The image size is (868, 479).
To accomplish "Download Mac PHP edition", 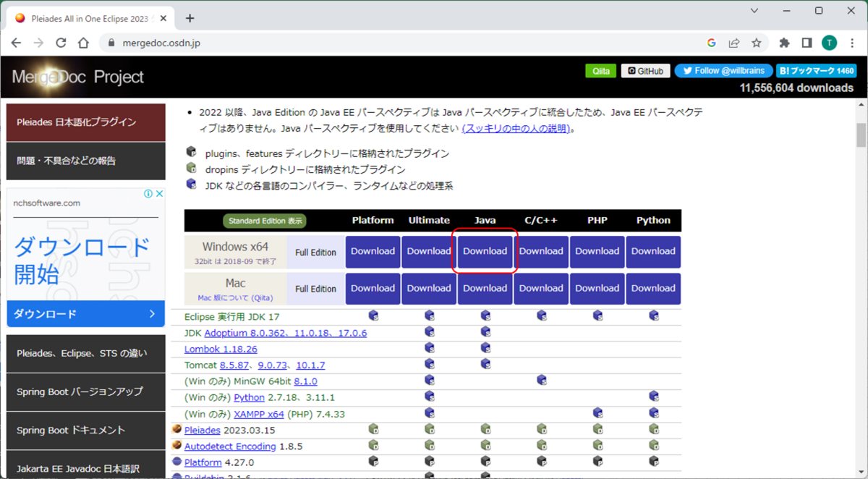I will (597, 288).
